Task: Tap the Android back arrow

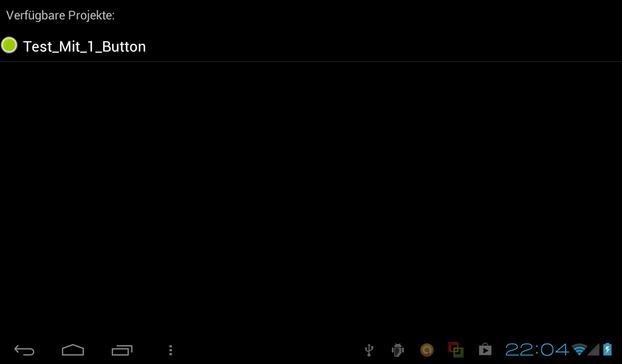Action: (x=24, y=350)
